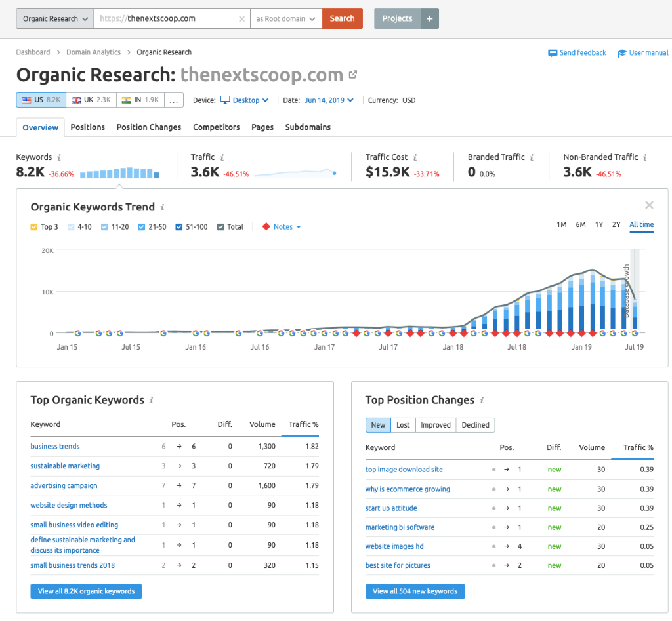Toggle the 11-20 positions checkbox

click(104, 227)
